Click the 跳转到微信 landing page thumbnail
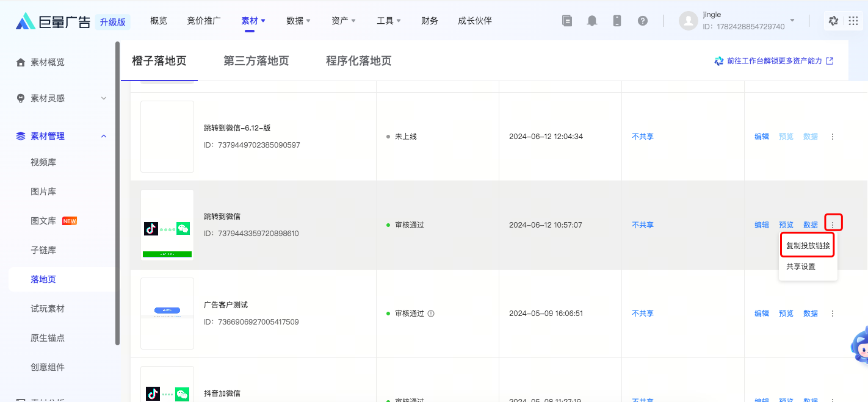This screenshot has width=868, height=402. coord(167,224)
